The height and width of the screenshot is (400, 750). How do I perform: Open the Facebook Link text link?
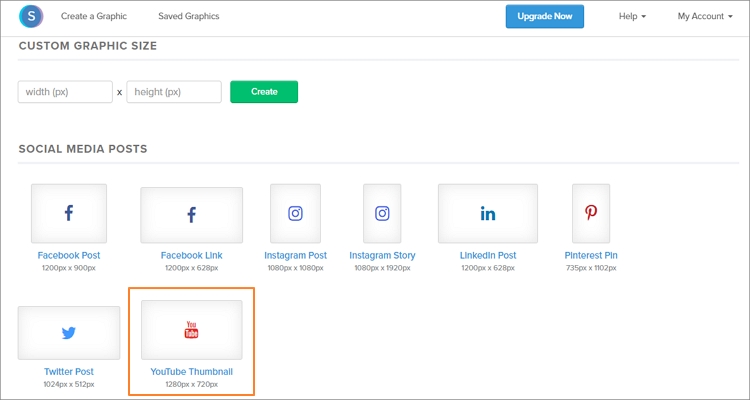[x=191, y=256]
